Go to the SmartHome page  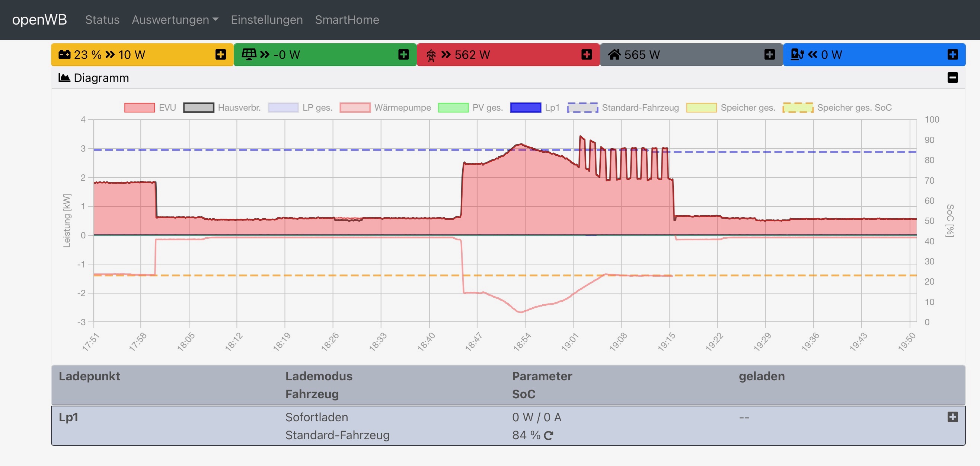(x=347, y=20)
